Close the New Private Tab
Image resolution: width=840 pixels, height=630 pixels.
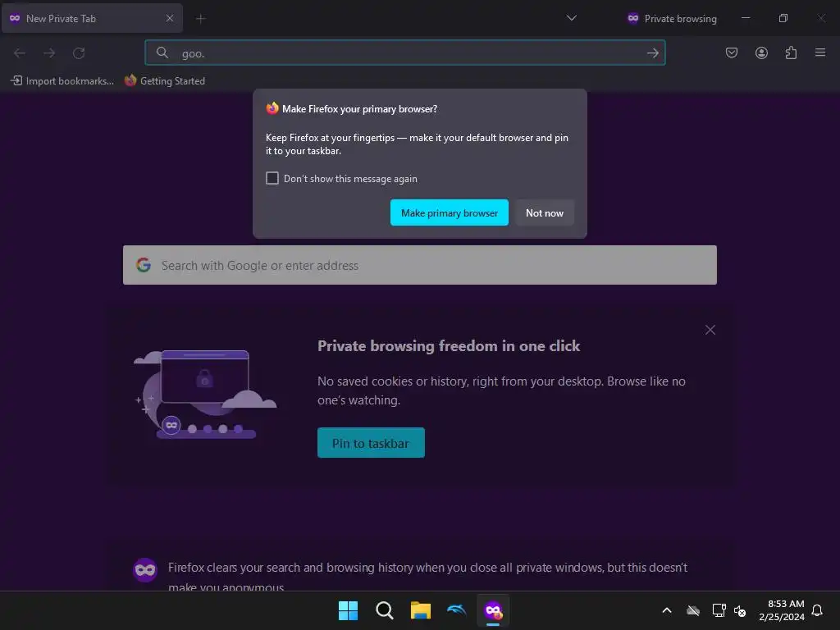tap(169, 18)
